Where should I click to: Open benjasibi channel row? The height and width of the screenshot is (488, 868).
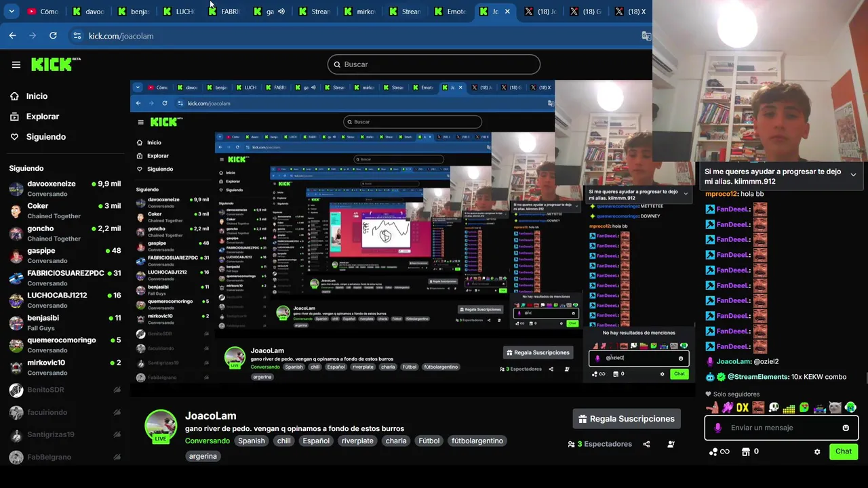point(65,323)
